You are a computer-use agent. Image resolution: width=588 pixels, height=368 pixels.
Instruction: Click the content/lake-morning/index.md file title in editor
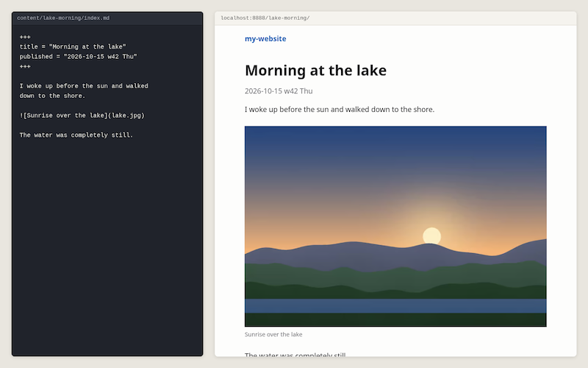(x=63, y=18)
